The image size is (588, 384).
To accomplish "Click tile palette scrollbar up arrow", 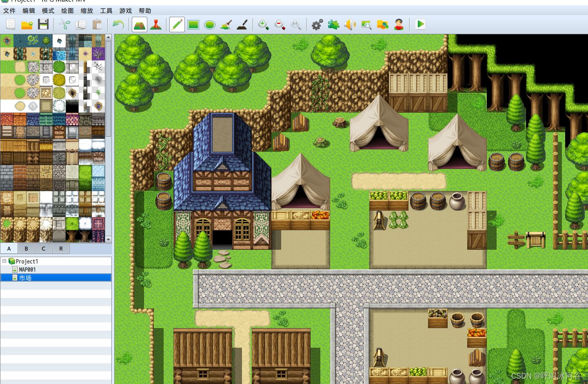I will [x=109, y=37].
